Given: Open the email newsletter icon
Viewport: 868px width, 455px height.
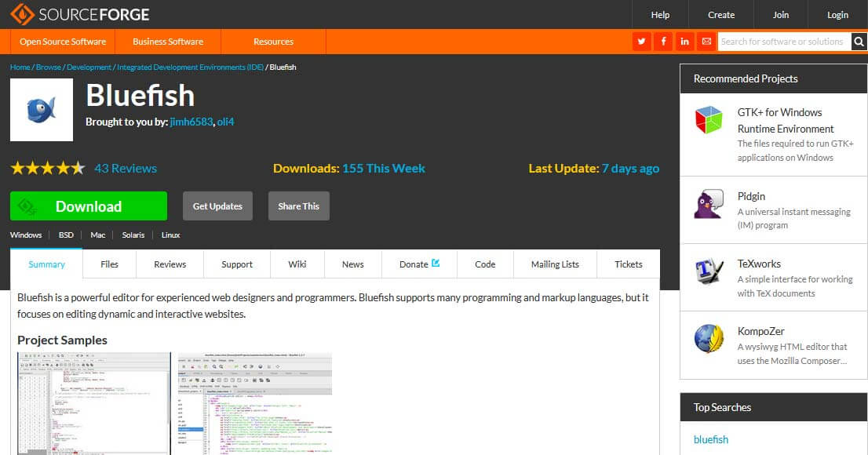Looking at the screenshot, I should [706, 41].
